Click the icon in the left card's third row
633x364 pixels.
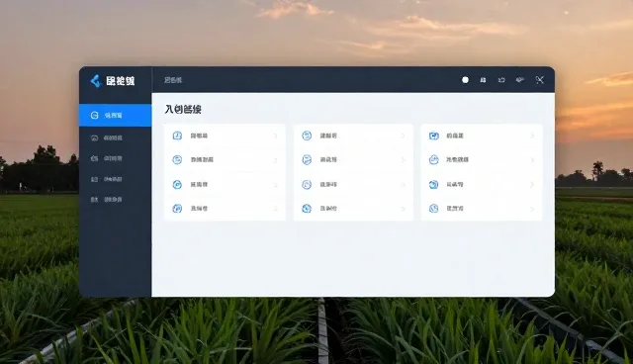pos(177,184)
